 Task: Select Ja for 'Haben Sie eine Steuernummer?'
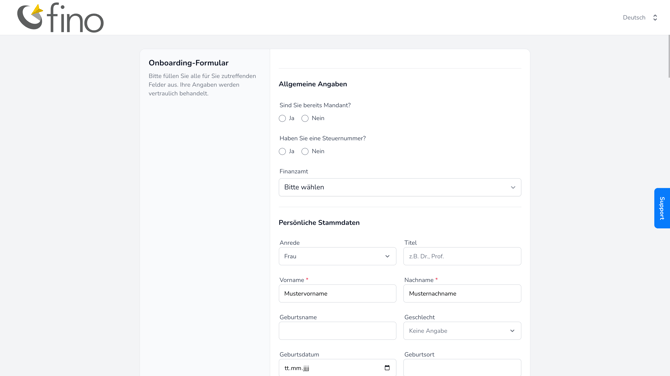tap(282, 151)
